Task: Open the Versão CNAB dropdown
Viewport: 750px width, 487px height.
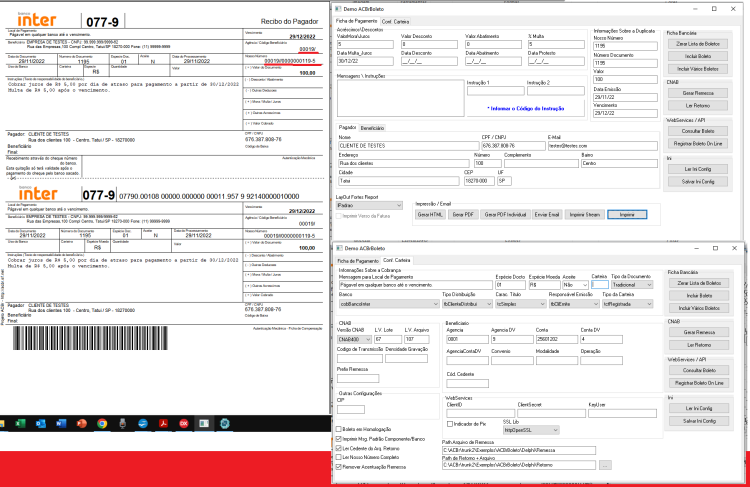Action: point(354,339)
